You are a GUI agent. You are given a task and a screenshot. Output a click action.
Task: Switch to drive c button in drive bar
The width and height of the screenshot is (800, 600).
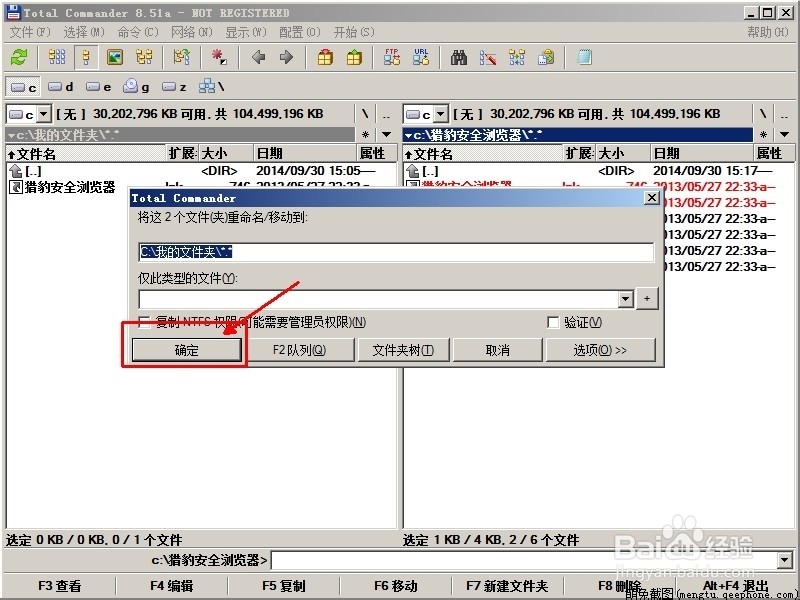23,87
